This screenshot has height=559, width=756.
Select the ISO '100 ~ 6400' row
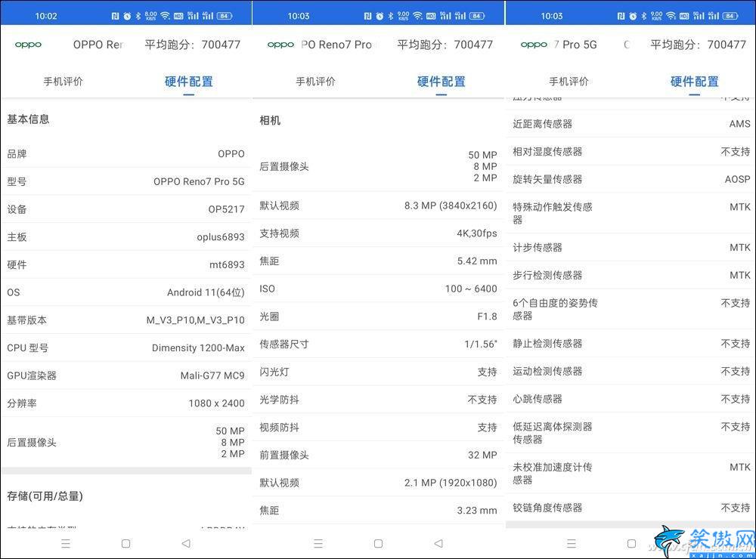378,289
